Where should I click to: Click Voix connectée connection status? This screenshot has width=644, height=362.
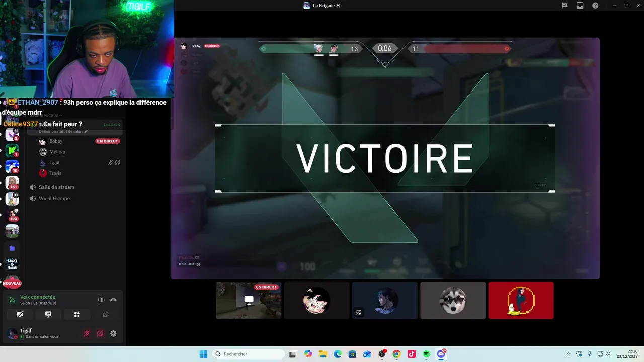(38, 297)
